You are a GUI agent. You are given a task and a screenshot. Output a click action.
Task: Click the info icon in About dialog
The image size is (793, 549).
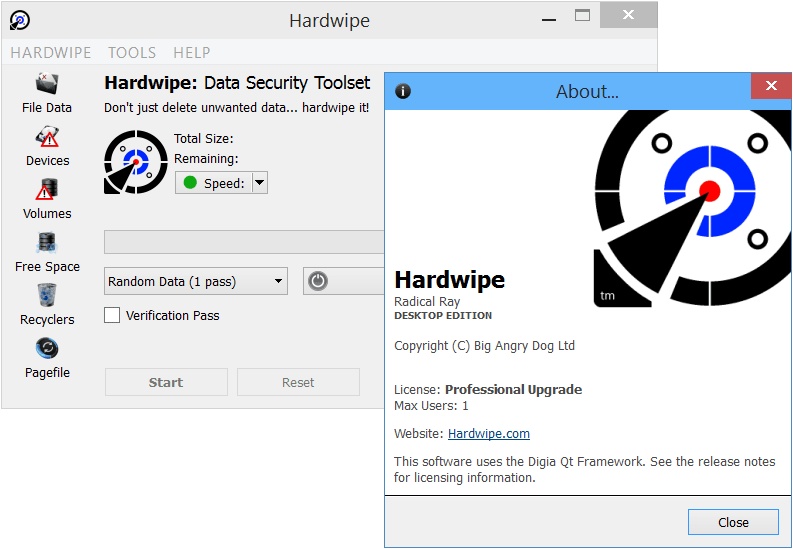403,91
